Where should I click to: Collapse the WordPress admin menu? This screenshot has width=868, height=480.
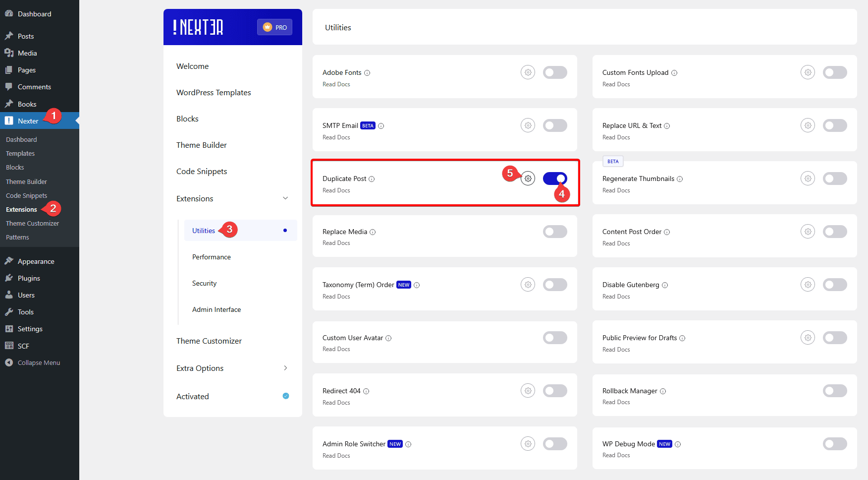[39, 362]
